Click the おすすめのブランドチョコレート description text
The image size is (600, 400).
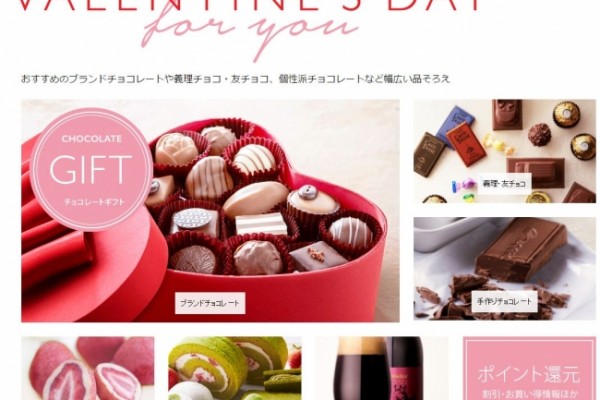coord(235,79)
